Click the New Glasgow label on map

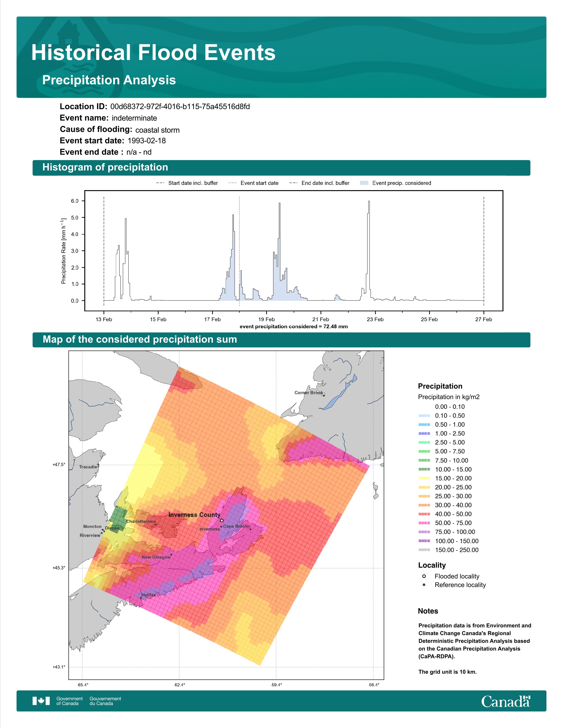coord(156,557)
